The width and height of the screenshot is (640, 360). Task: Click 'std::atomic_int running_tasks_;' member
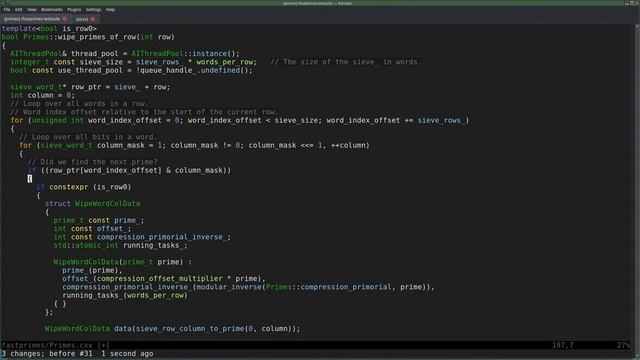(x=120, y=245)
